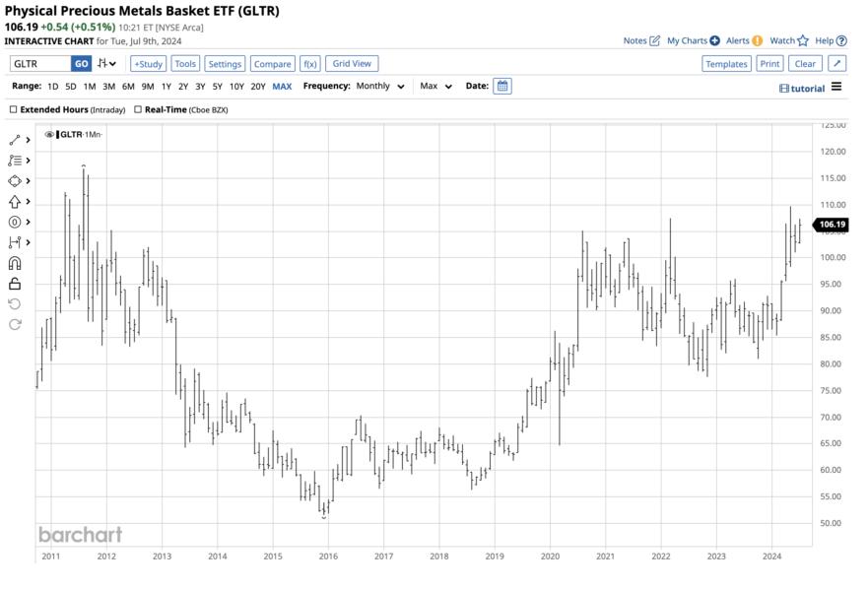Select the circled zero annotation tool
The image size is (868, 591).
click(x=15, y=222)
